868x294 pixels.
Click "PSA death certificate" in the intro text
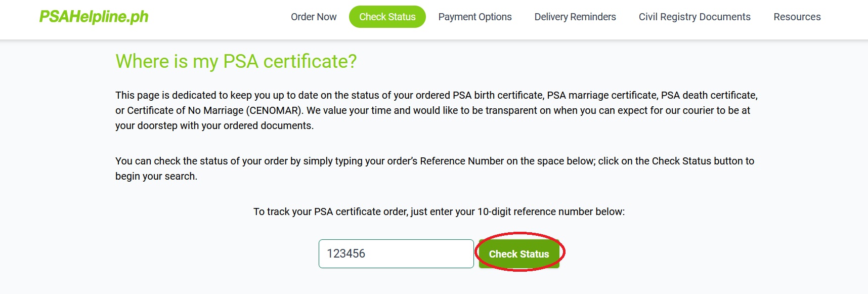coord(708,95)
